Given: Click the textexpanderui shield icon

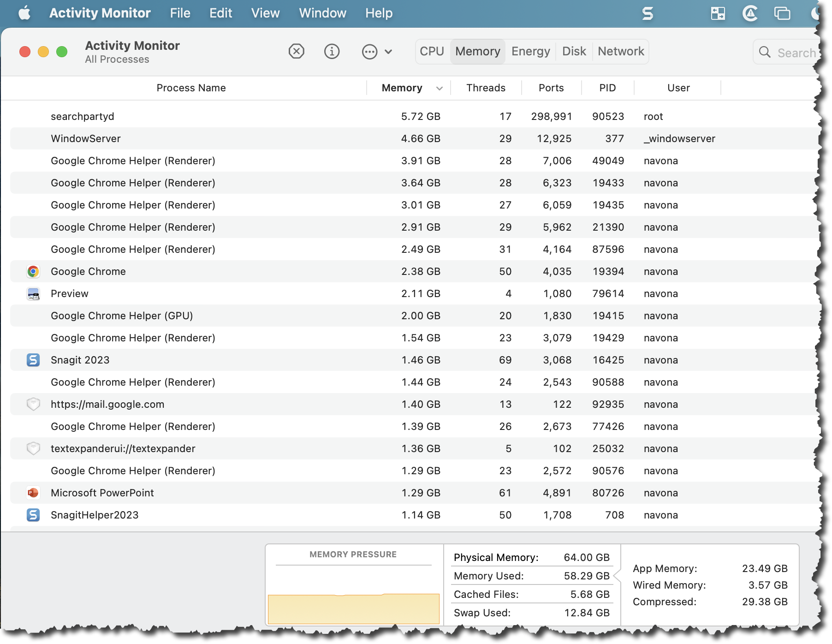Looking at the screenshot, I should click(33, 448).
